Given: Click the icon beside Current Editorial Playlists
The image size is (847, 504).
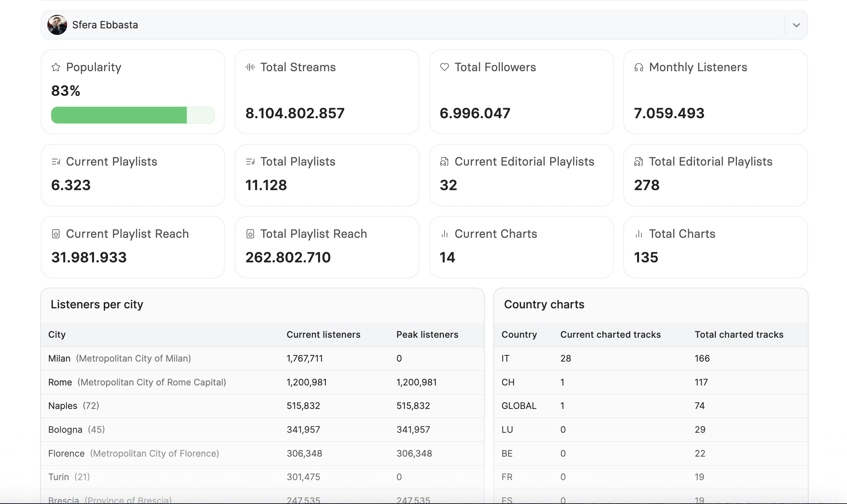Looking at the screenshot, I should point(444,161).
